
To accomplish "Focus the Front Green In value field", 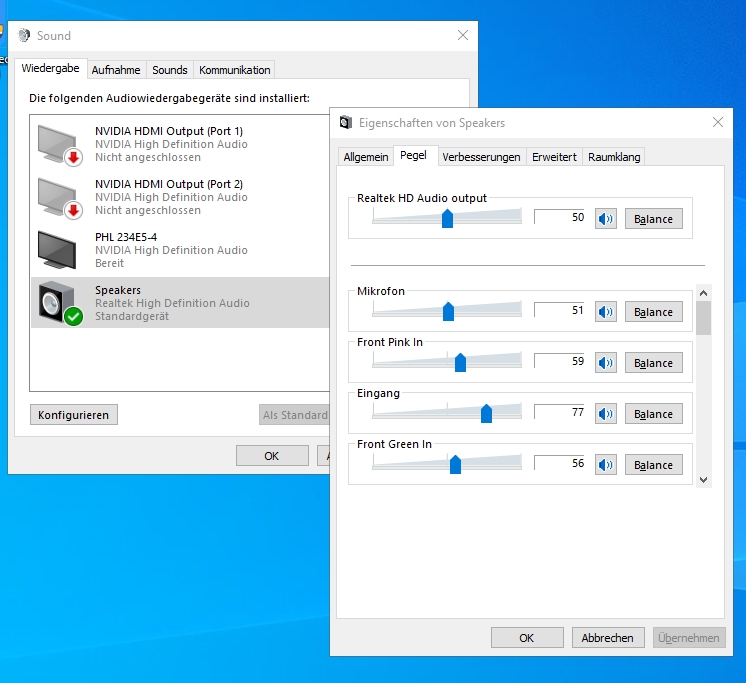I will 560,463.
